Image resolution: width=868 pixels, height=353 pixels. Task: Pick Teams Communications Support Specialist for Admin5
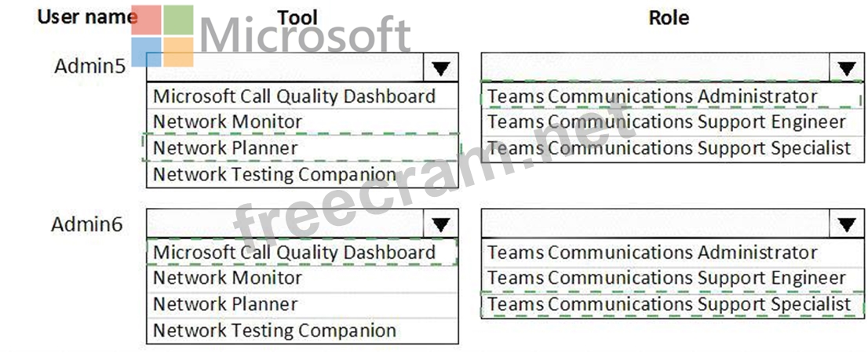[x=669, y=147]
